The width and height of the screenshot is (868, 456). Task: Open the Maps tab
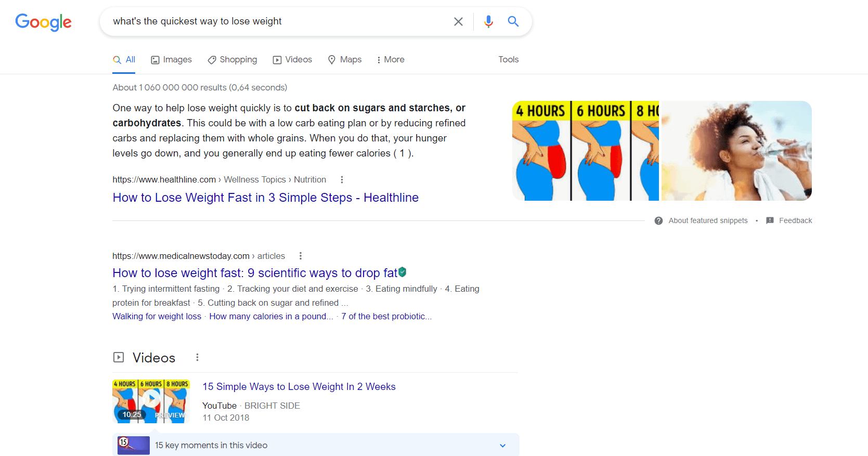tap(344, 60)
